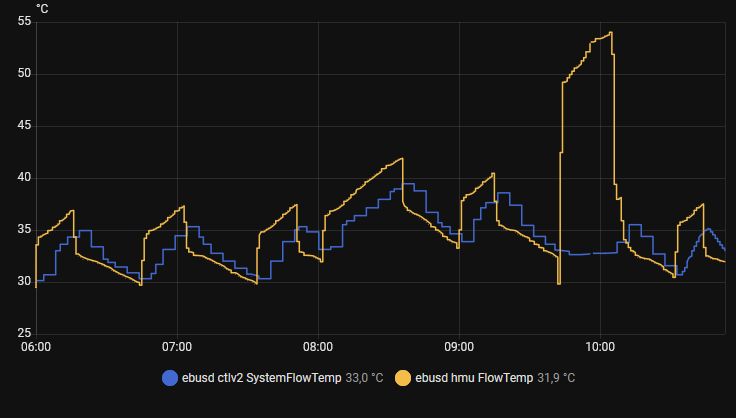
Task: Click the 10:00 time axis label
Action: click(600, 348)
